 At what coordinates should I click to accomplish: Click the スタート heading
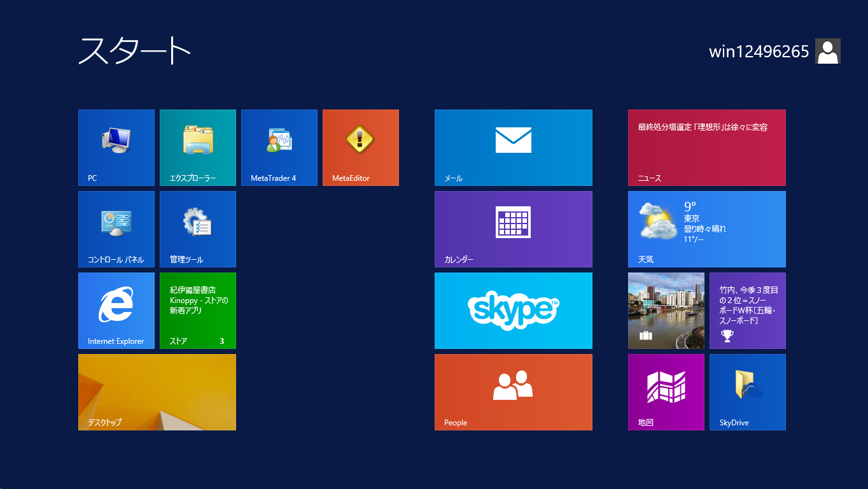coord(134,51)
